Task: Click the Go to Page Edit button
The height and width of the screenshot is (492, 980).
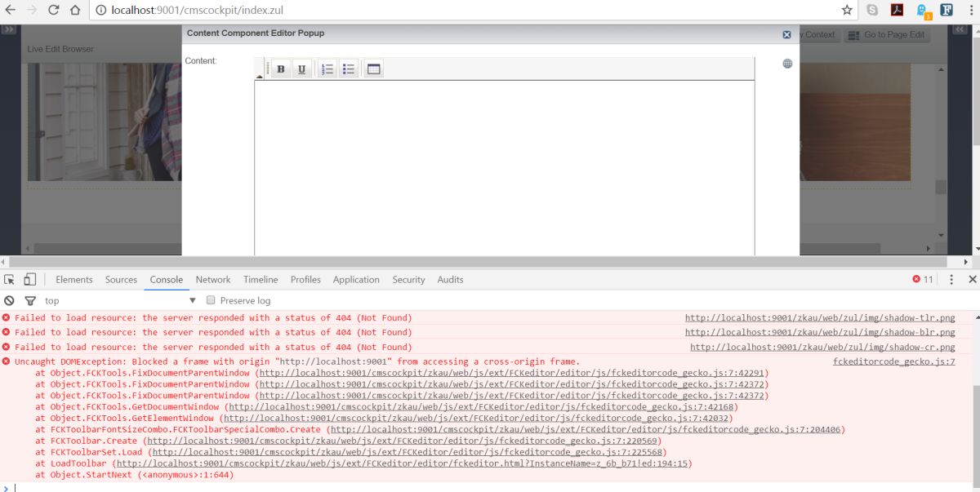Action: [887, 34]
